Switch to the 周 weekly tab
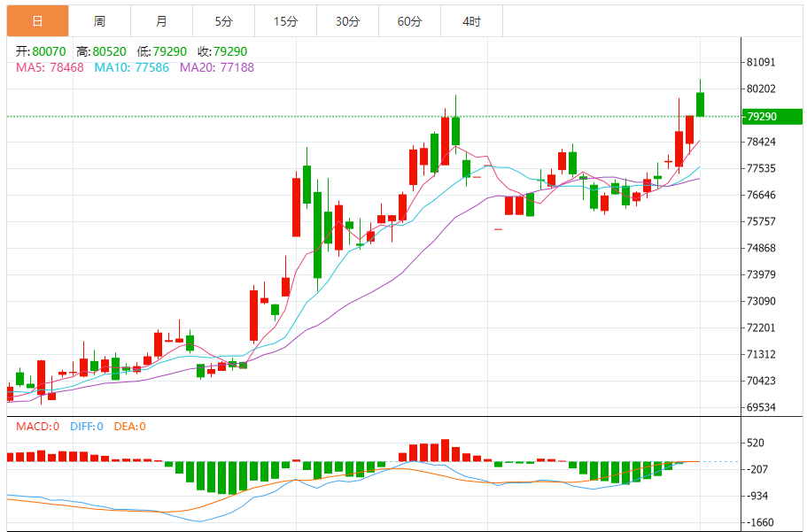The height and width of the screenshot is (532, 807). [x=99, y=21]
